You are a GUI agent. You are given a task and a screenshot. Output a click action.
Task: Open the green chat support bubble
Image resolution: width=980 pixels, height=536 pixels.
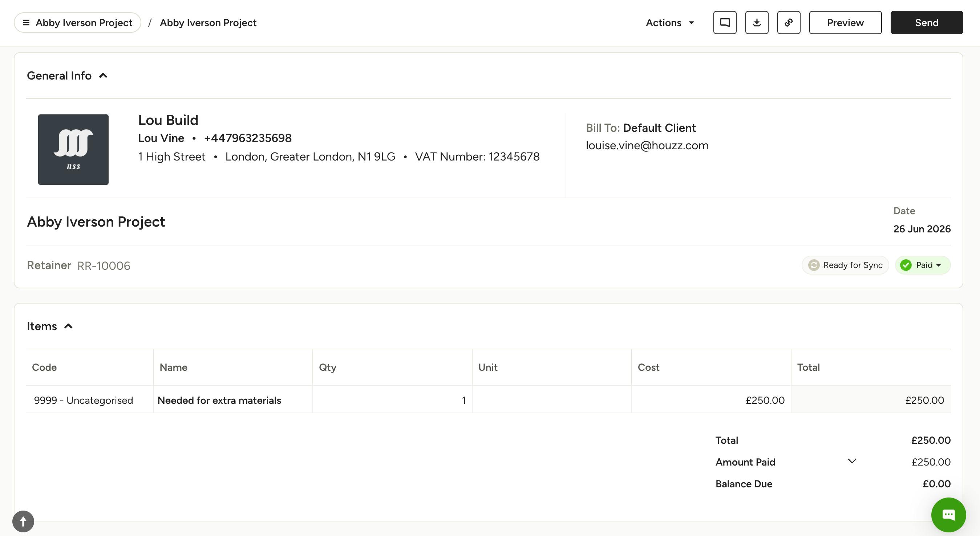click(948, 515)
